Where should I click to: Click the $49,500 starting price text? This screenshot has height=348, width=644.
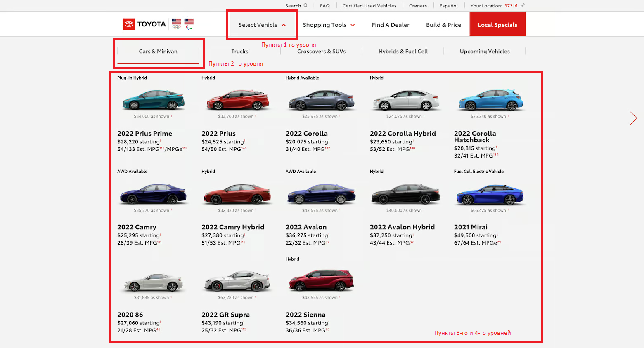point(476,235)
